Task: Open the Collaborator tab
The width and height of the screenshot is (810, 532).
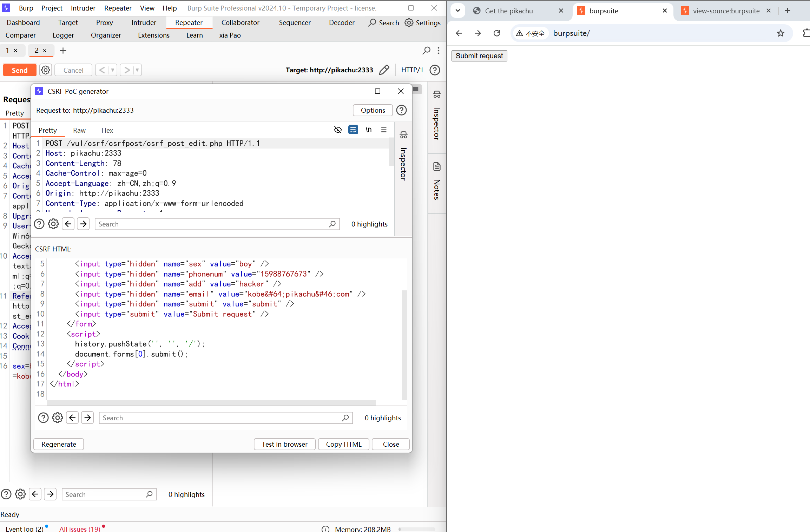Action: pyautogui.click(x=240, y=22)
